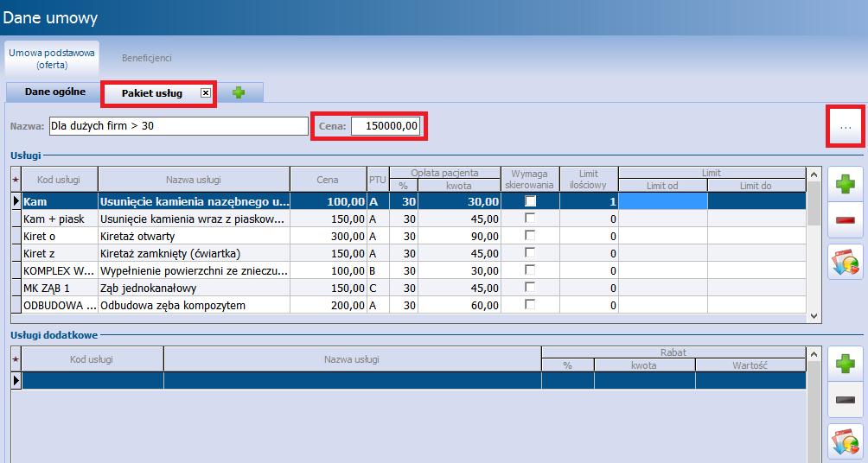Viewport: 868px width, 463px height.
Task: Add a new service package with green plus tab
Action: [x=239, y=92]
